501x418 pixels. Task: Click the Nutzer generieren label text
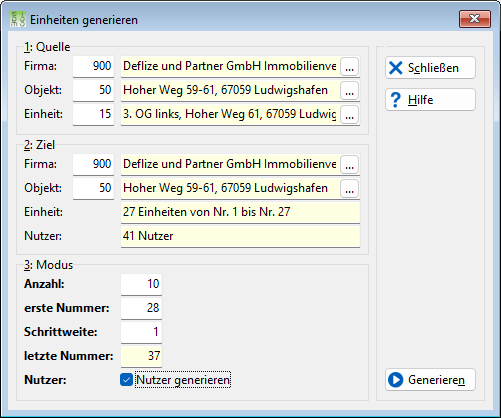tap(183, 380)
